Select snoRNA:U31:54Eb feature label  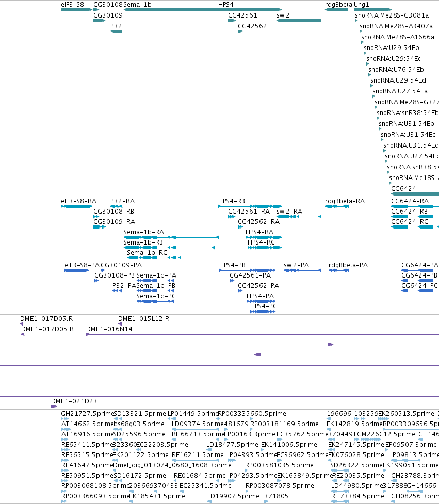coord(406,123)
